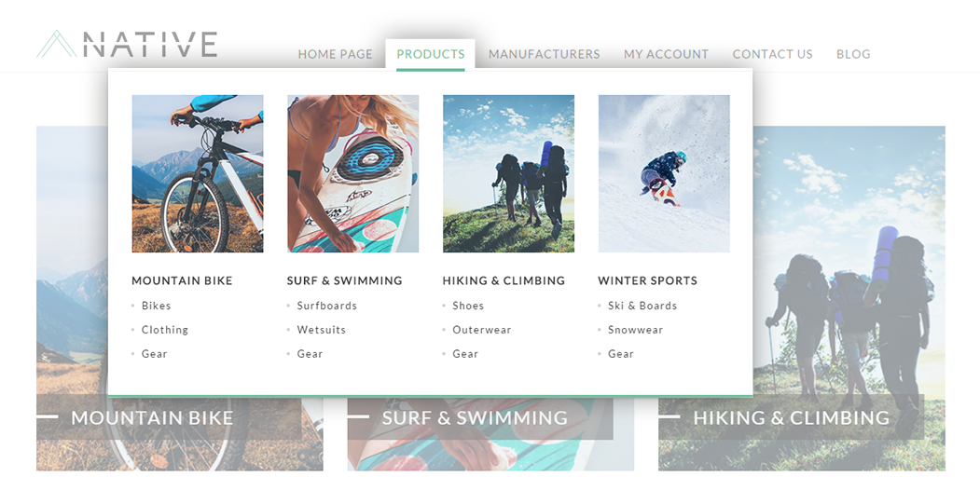Choose Ski & Boards link

(642, 306)
